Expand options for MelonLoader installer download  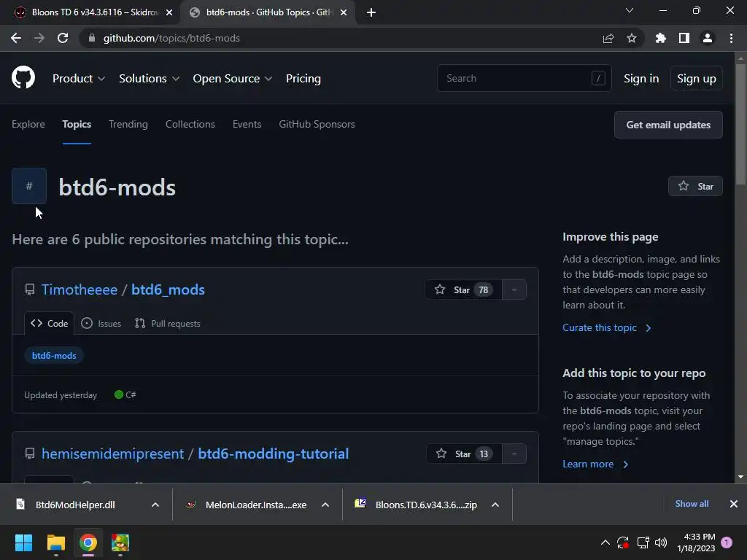click(325, 505)
